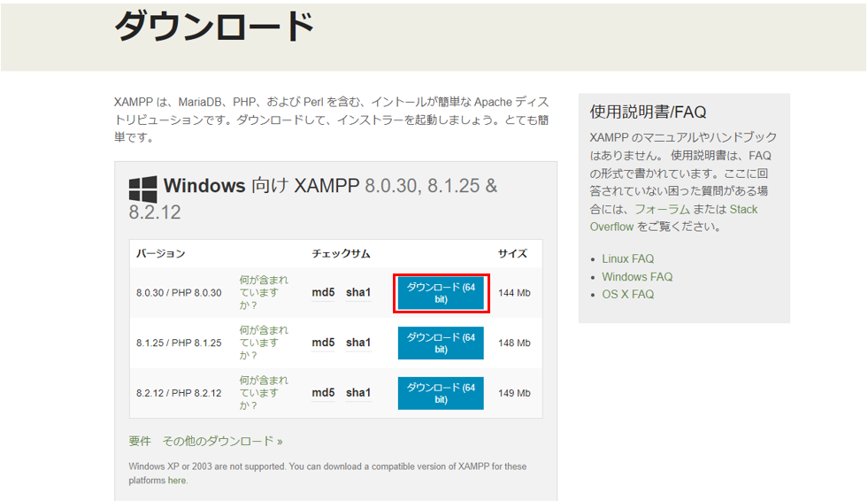Click the バージョン column header
The width and height of the screenshot is (868, 501).
160,253
